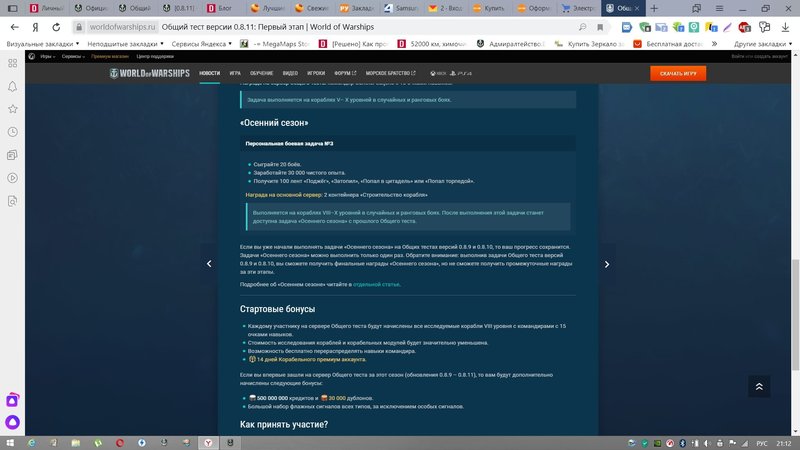The height and width of the screenshot is (450, 800).
Task: Select the ФОРУМ menu item
Action: coord(345,73)
